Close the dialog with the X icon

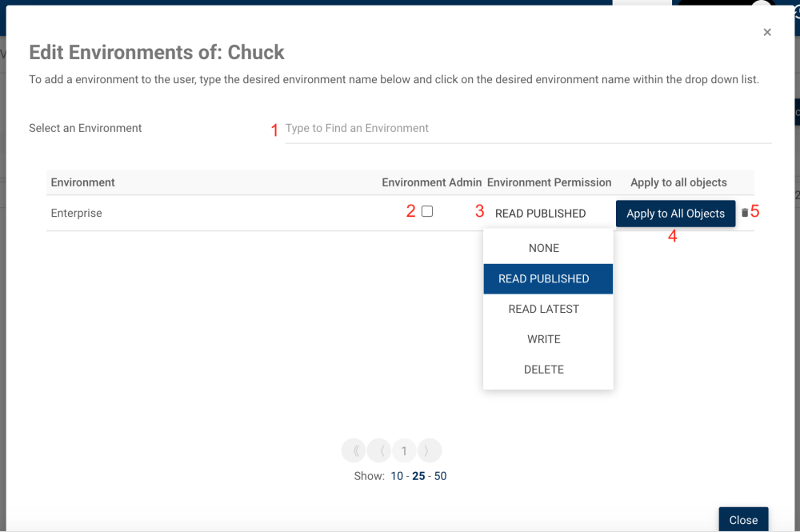pyautogui.click(x=767, y=32)
